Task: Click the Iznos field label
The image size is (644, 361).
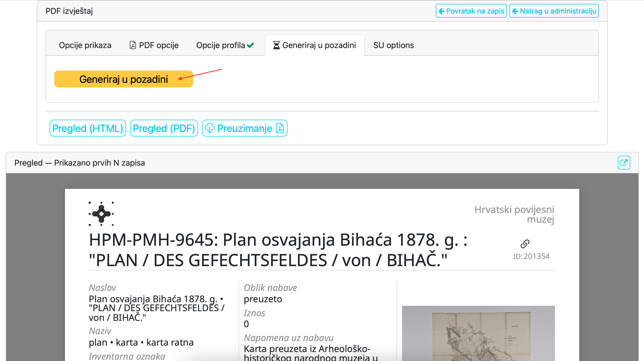Action: click(x=254, y=313)
